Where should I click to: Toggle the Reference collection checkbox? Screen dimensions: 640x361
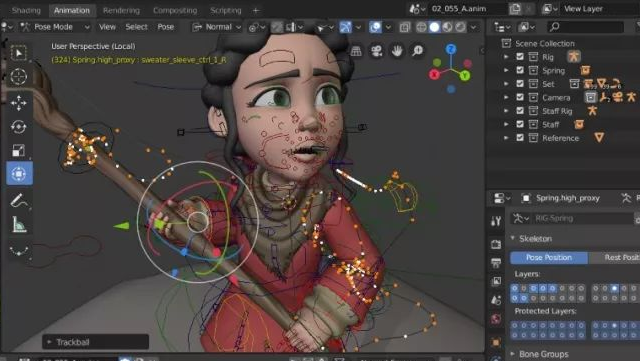(520, 138)
